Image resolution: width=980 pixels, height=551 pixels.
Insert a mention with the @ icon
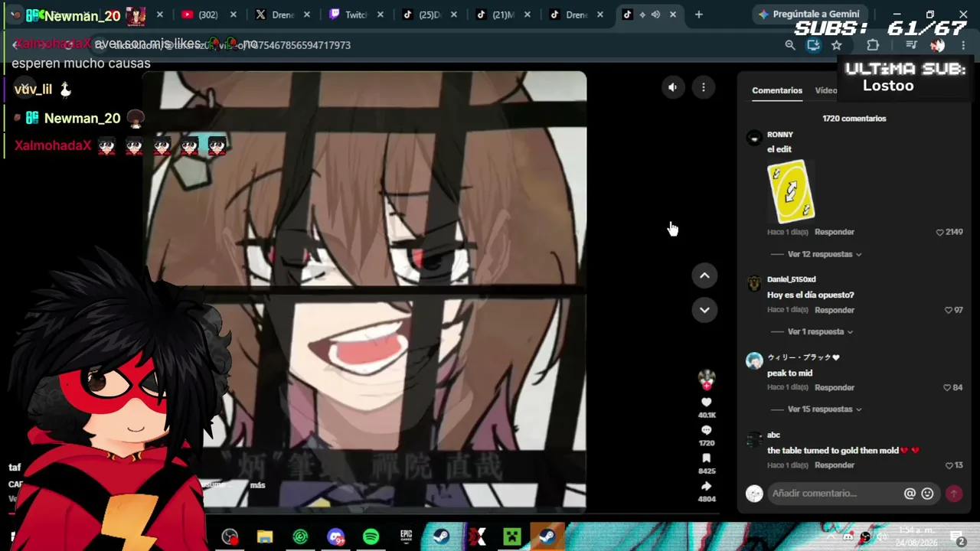point(910,494)
